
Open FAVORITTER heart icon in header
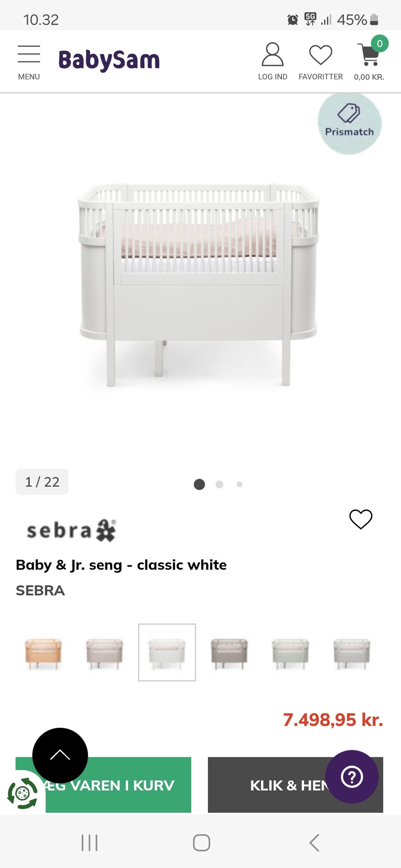320,62
